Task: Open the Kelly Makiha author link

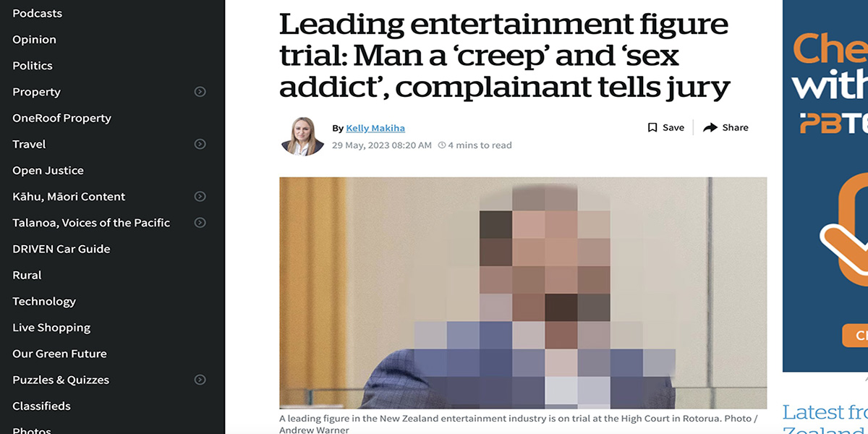Action: (x=375, y=128)
